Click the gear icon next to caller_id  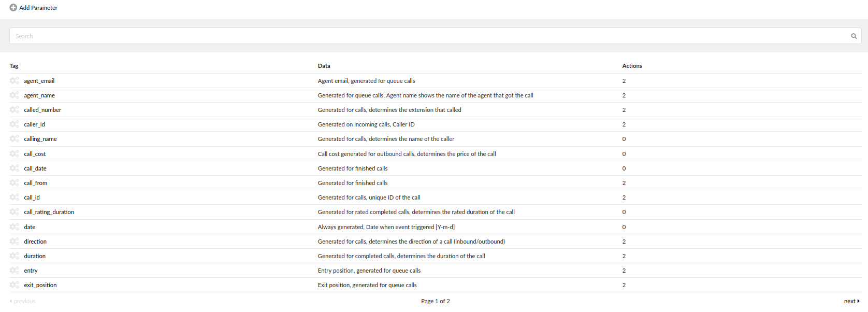pos(14,124)
